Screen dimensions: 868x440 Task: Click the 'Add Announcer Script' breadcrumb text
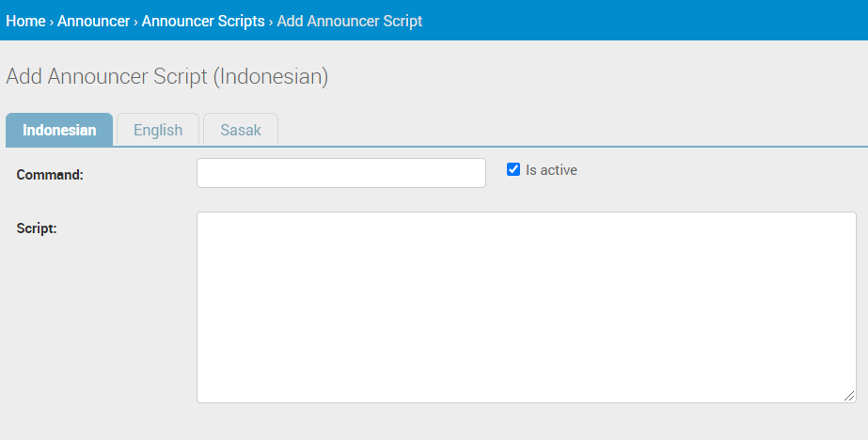(350, 21)
